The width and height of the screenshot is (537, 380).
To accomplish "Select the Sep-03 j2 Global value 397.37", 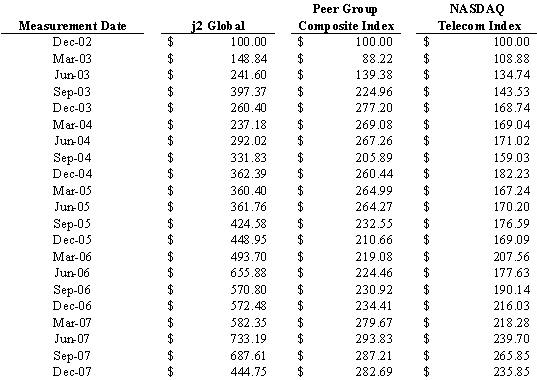I will (248, 92).
